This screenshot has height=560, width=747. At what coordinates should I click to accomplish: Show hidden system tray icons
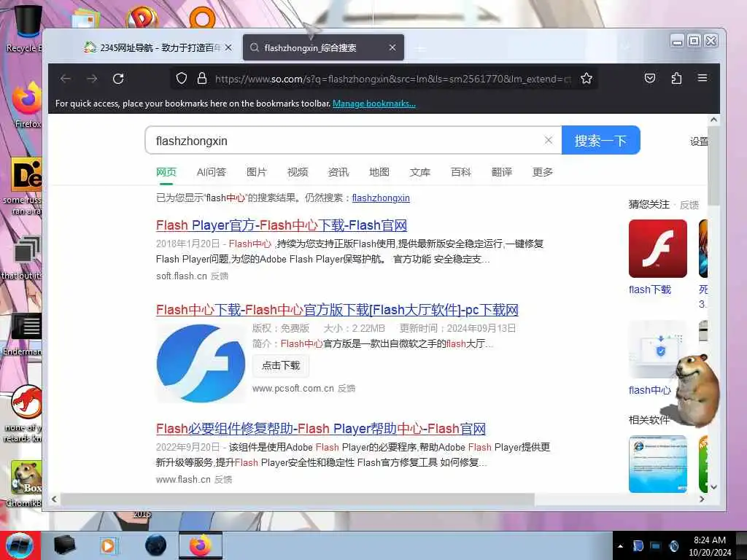620,546
